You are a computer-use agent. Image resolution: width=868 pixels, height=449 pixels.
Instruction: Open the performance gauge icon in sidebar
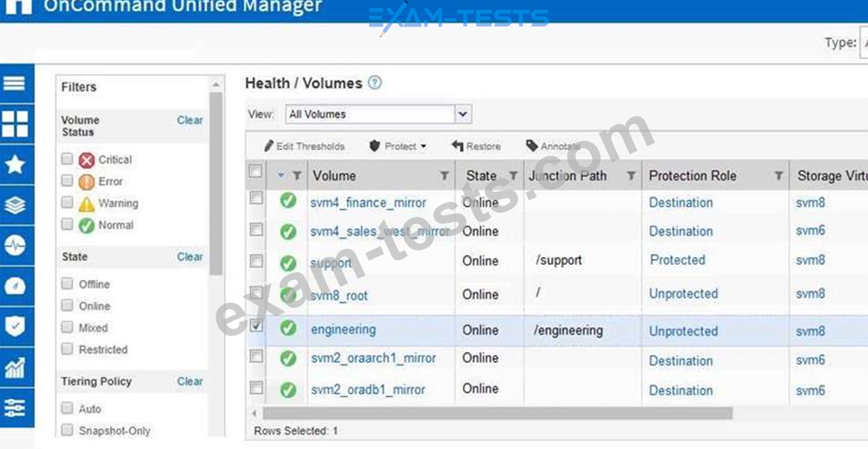pyautogui.click(x=16, y=286)
